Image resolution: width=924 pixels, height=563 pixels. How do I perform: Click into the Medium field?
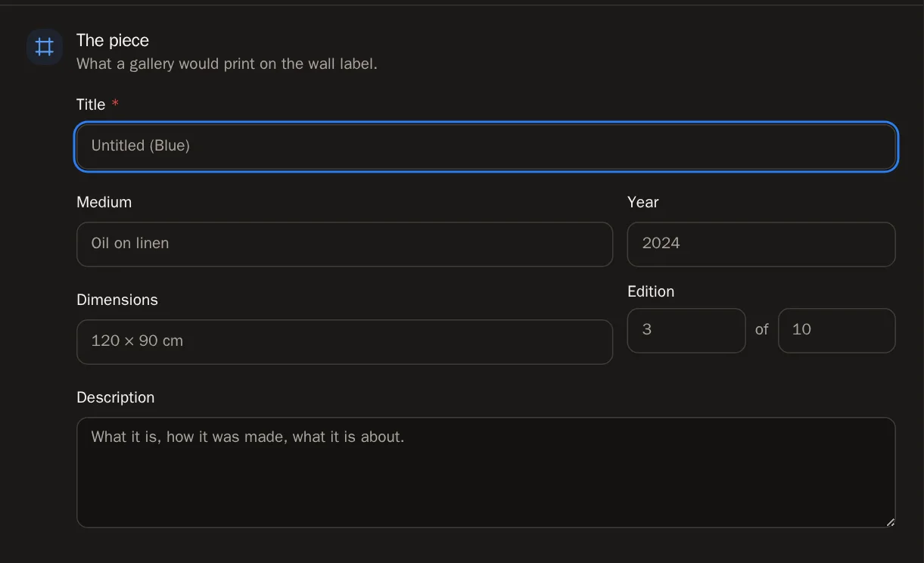click(344, 244)
